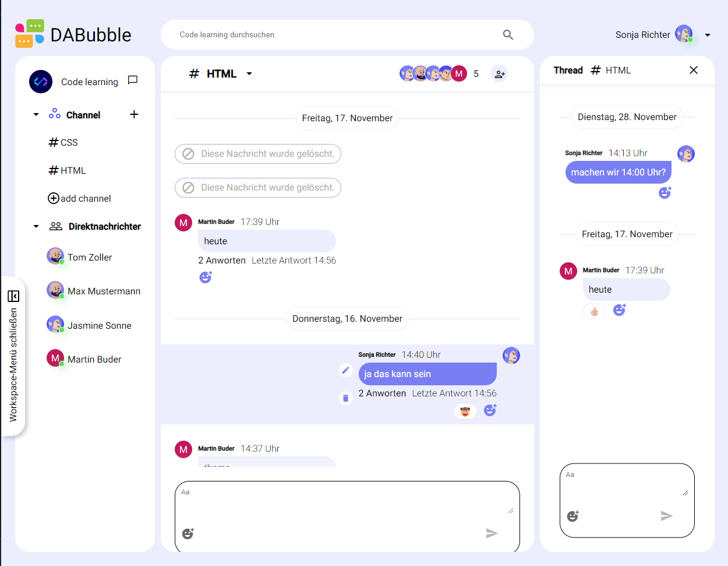This screenshot has height=566, width=728.
Task: Click the Code learning workspace name
Action: pyautogui.click(x=90, y=82)
